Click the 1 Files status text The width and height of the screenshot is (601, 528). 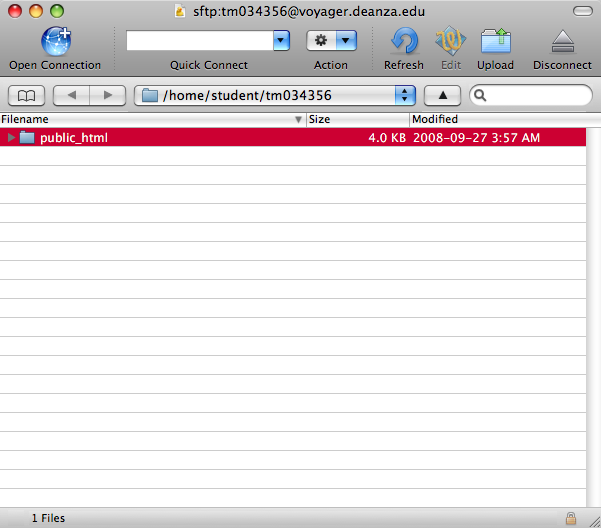pyautogui.click(x=48, y=518)
